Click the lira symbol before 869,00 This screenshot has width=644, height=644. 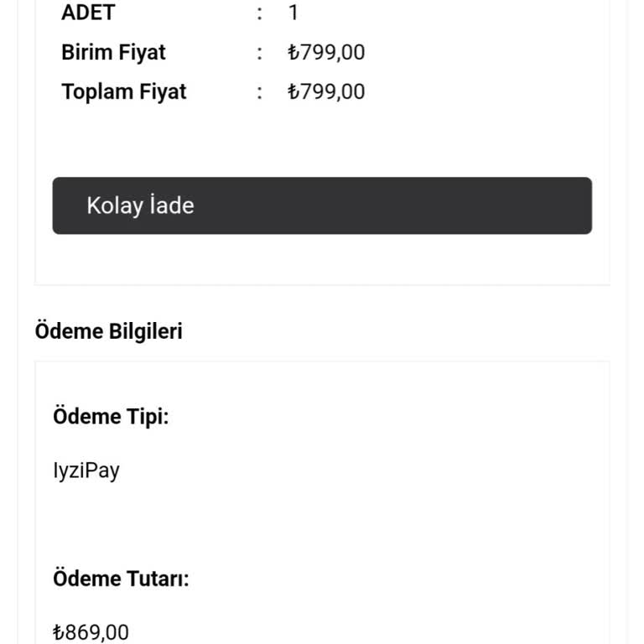[x=58, y=632]
